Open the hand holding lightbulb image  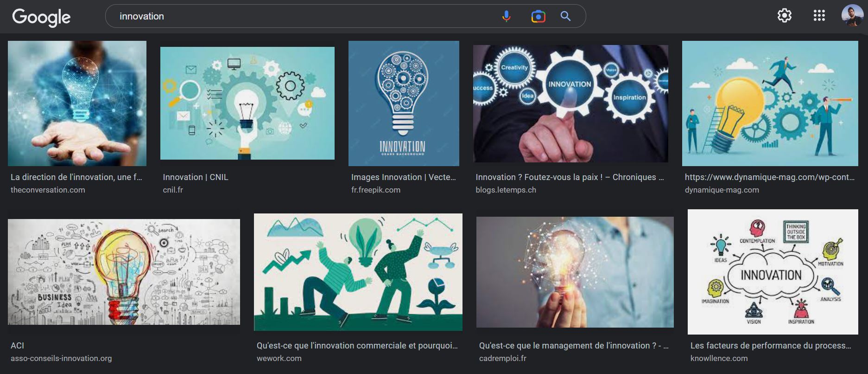point(77,103)
